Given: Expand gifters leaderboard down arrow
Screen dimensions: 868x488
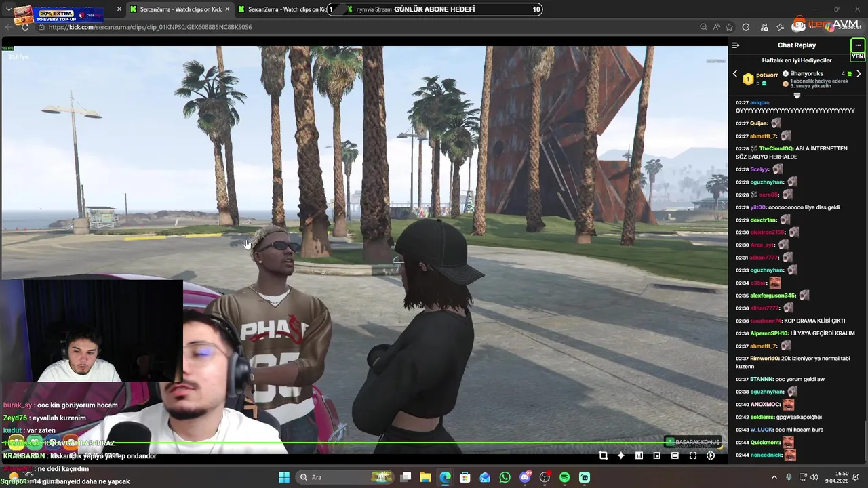Looking at the screenshot, I should [797, 96].
